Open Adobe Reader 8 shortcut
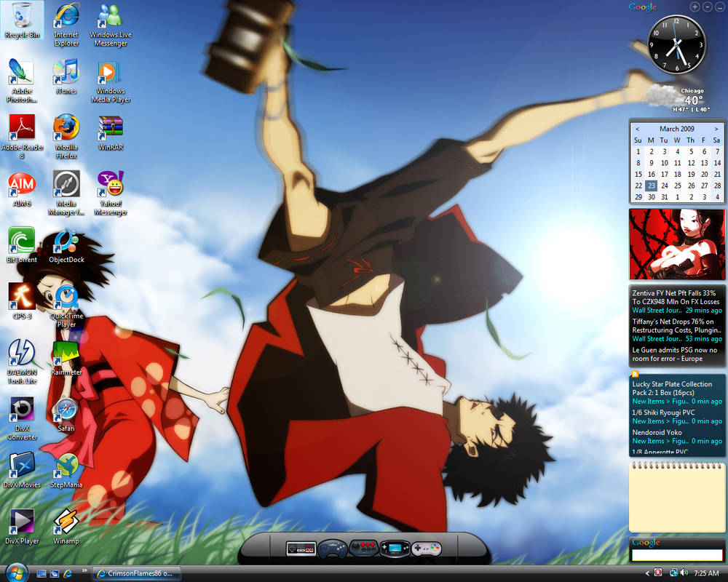The width and height of the screenshot is (728, 582). [x=22, y=137]
